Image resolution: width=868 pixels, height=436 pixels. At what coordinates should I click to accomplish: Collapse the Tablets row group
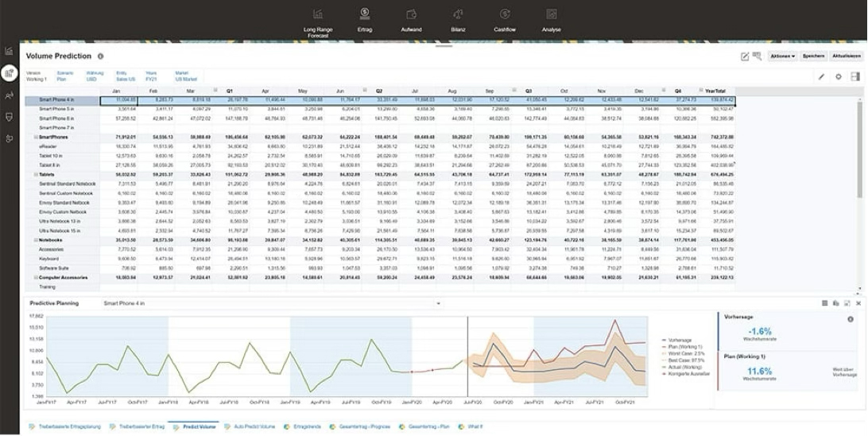[x=37, y=173]
